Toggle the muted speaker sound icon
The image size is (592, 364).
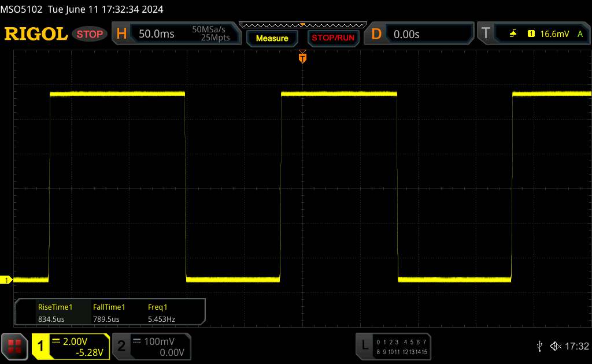(556, 346)
